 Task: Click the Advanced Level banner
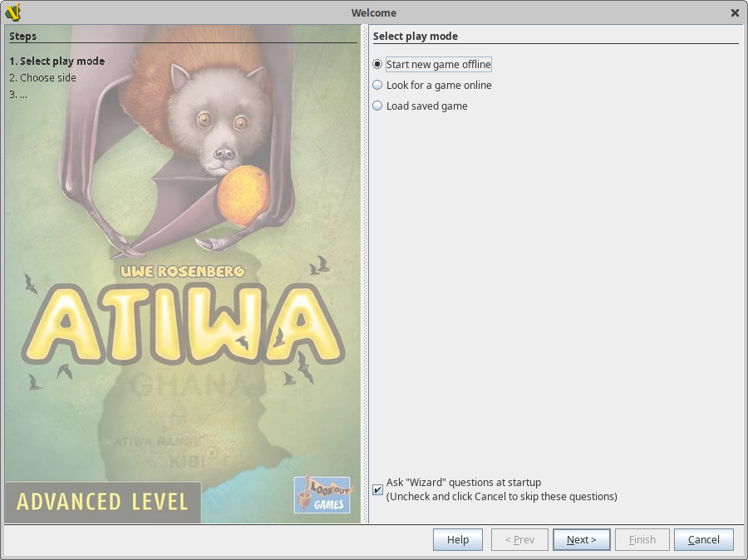(x=102, y=502)
